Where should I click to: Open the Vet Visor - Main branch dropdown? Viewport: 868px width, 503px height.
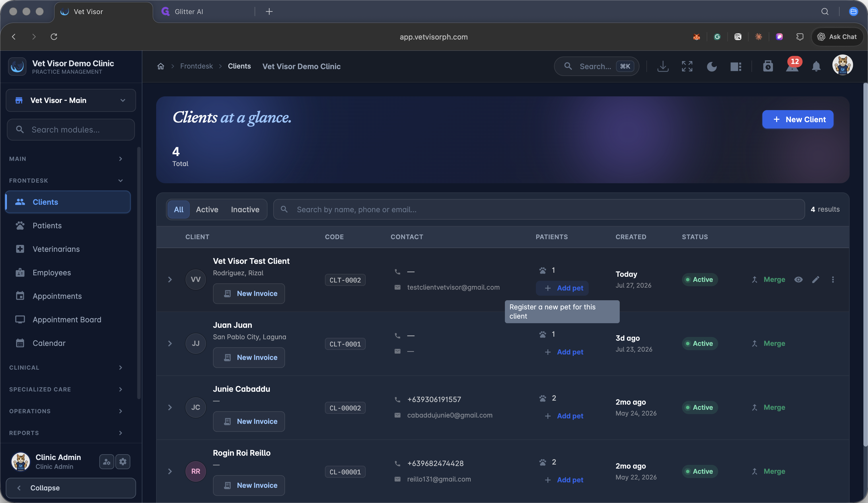click(71, 100)
